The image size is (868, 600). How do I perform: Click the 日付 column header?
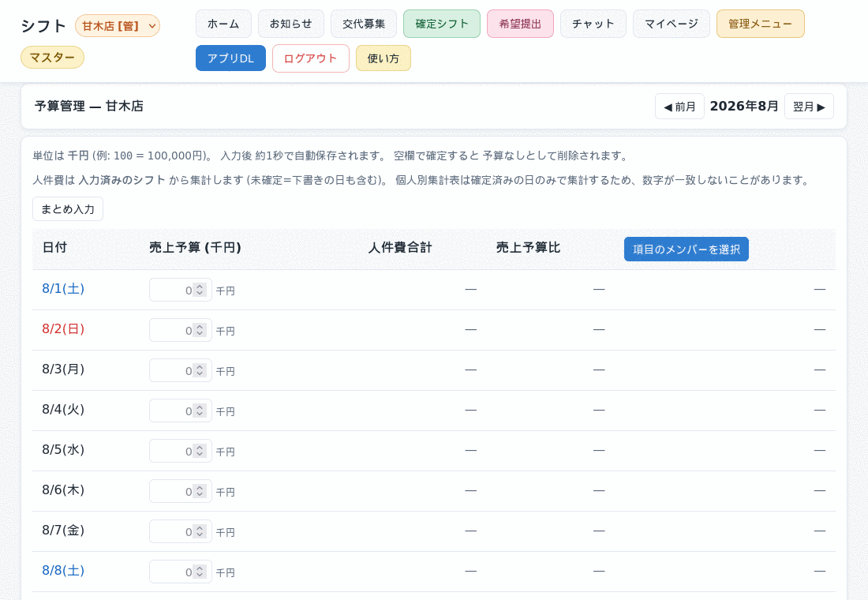pos(54,248)
